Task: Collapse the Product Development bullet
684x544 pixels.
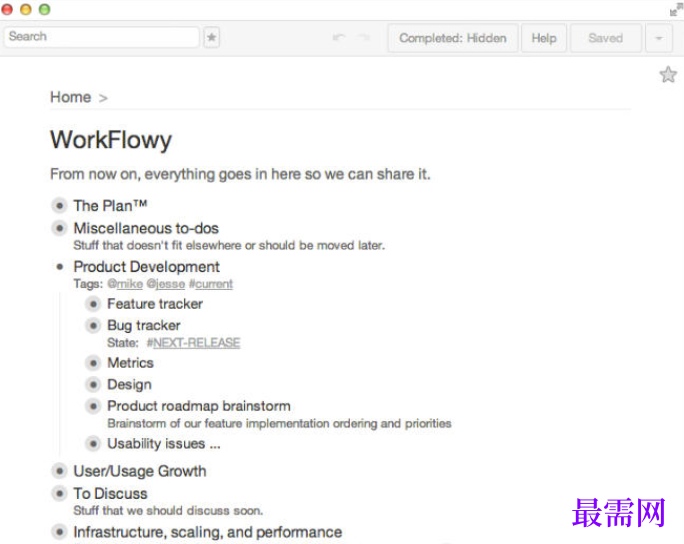Action: [59, 267]
